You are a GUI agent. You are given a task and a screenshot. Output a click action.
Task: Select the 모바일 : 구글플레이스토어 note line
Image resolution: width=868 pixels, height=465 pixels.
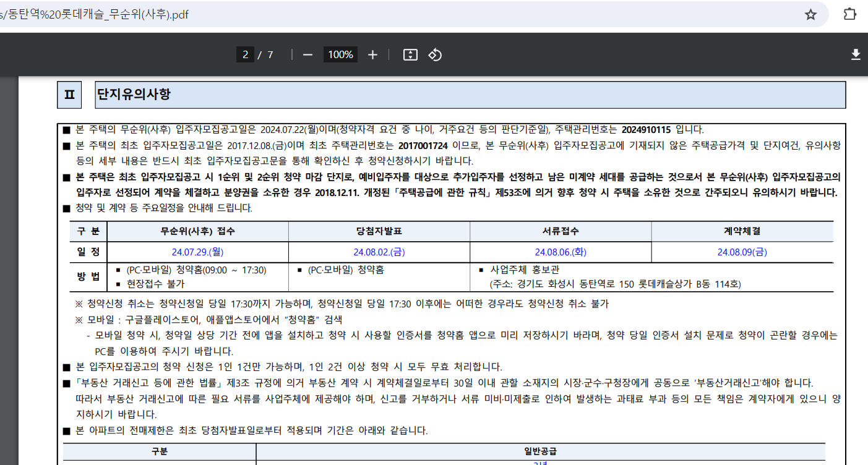[x=208, y=320]
